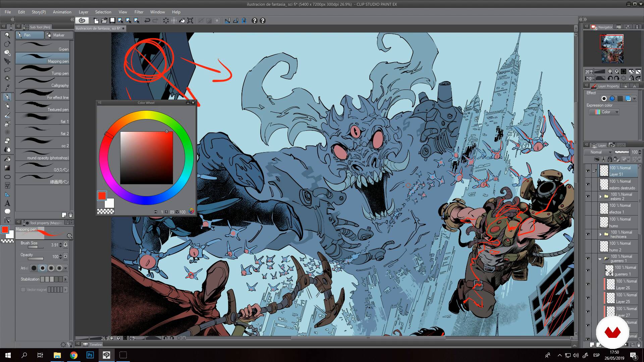Select the Balloon tool
Screen dimensions: 644x362
click(x=7, y=212)
